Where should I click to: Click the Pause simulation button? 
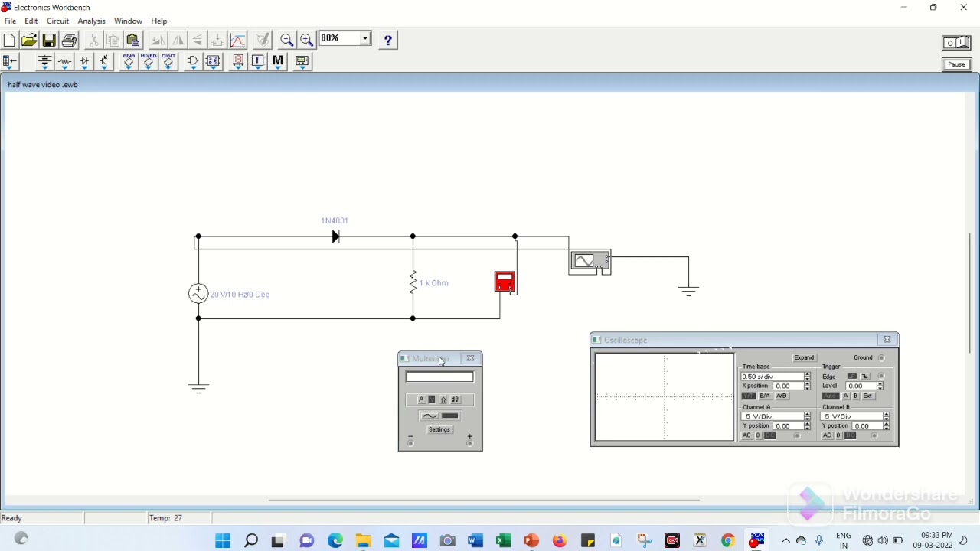click(x=957, y=64)
